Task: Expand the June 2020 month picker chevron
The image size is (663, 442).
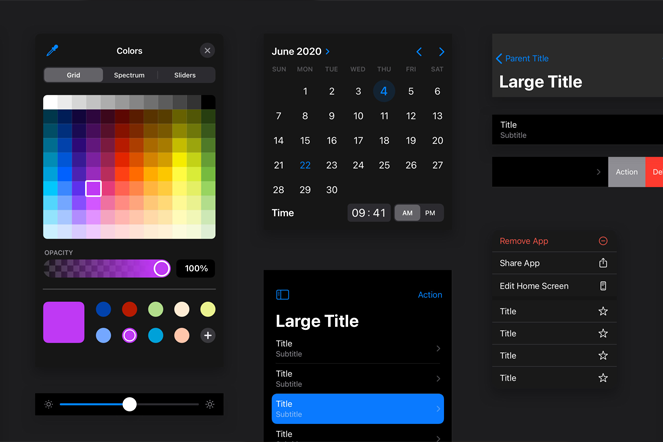Action: [x=327, y=52]
